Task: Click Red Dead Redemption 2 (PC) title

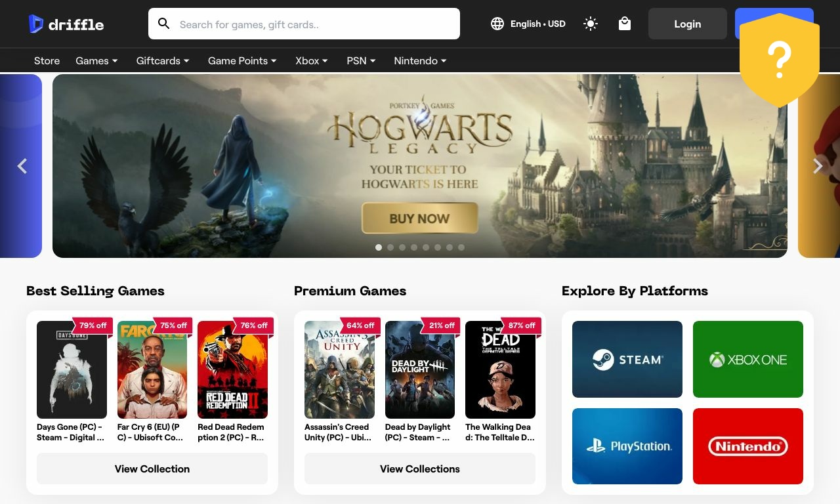Action: click(x=231, y=432)
